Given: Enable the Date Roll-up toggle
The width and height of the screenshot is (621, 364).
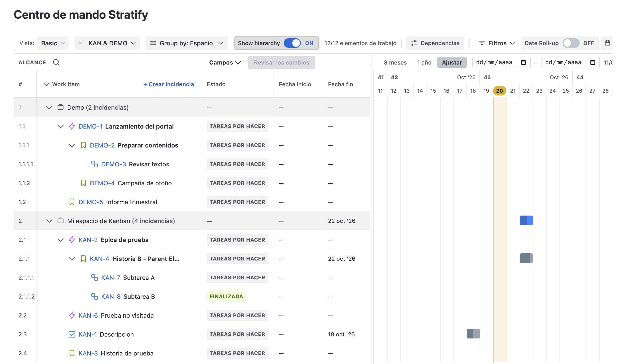Looking at the screenshot, I should pos(571,43).
